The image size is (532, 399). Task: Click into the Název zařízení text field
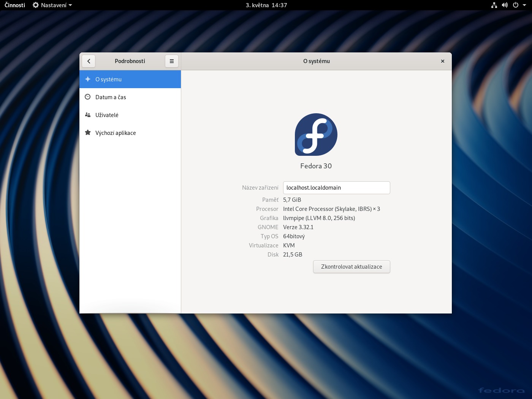pos(336,188)
